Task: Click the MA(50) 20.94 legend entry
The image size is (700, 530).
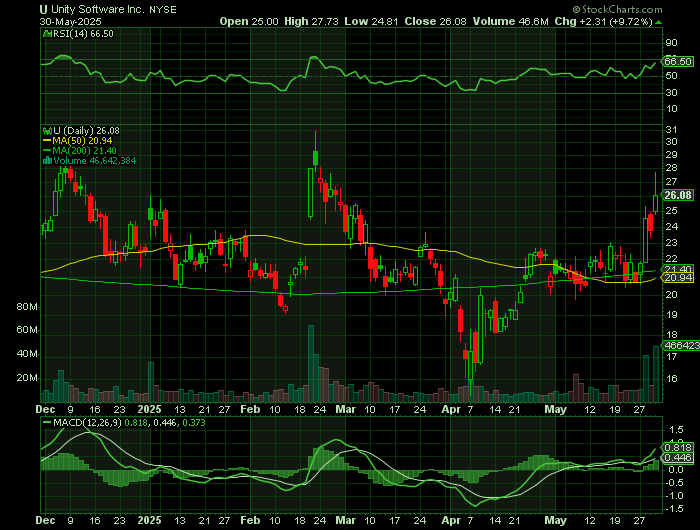Action: pos(83,141)
